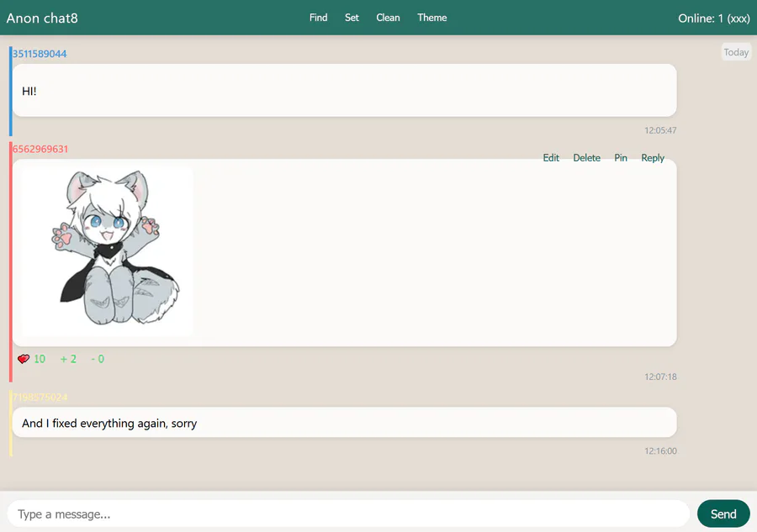
Task: Reply to the image message
Action: pos(652,158)
